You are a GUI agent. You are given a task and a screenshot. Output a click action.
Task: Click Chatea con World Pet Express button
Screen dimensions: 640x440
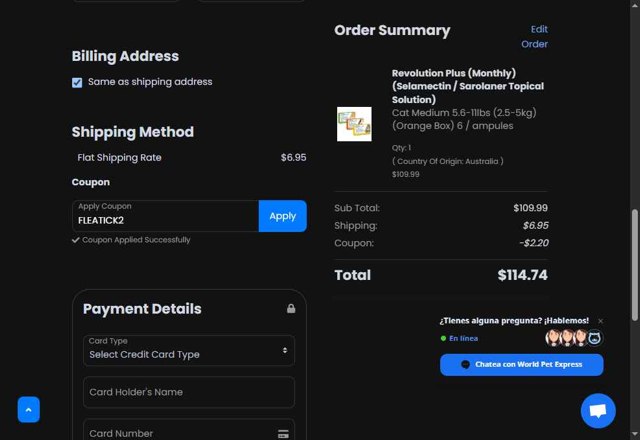click(522, 364)
